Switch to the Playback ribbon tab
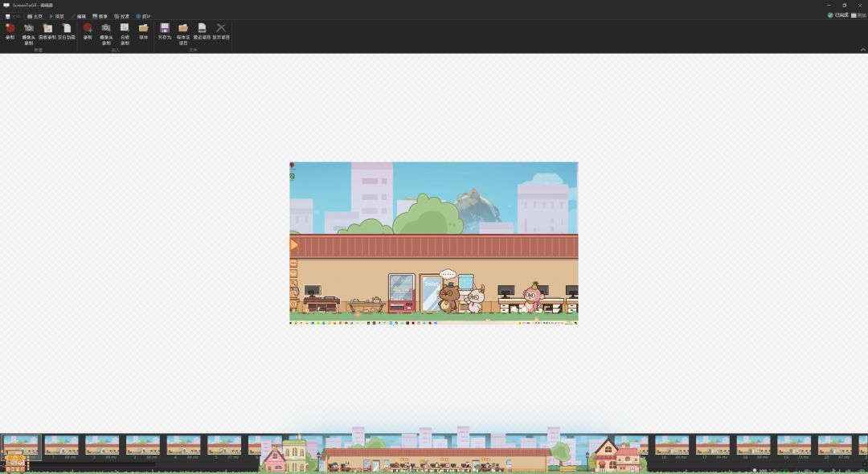868x474 pixels. [56, 16]
